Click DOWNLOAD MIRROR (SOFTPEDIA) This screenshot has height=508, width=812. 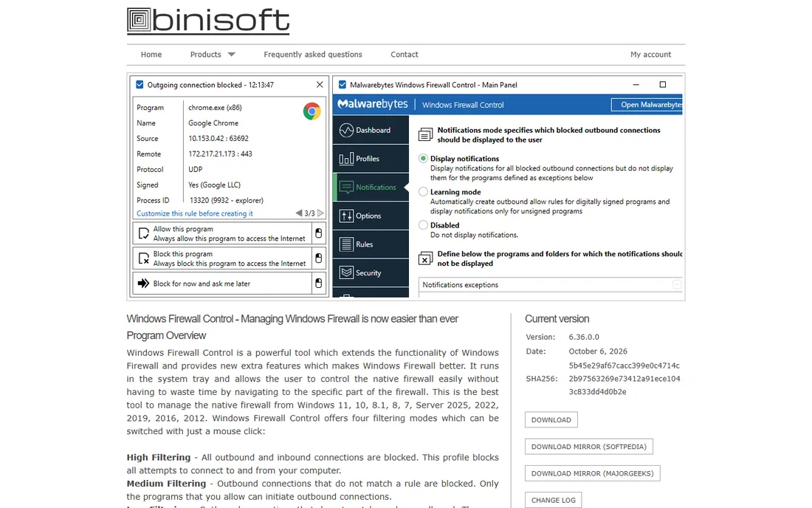589,447
